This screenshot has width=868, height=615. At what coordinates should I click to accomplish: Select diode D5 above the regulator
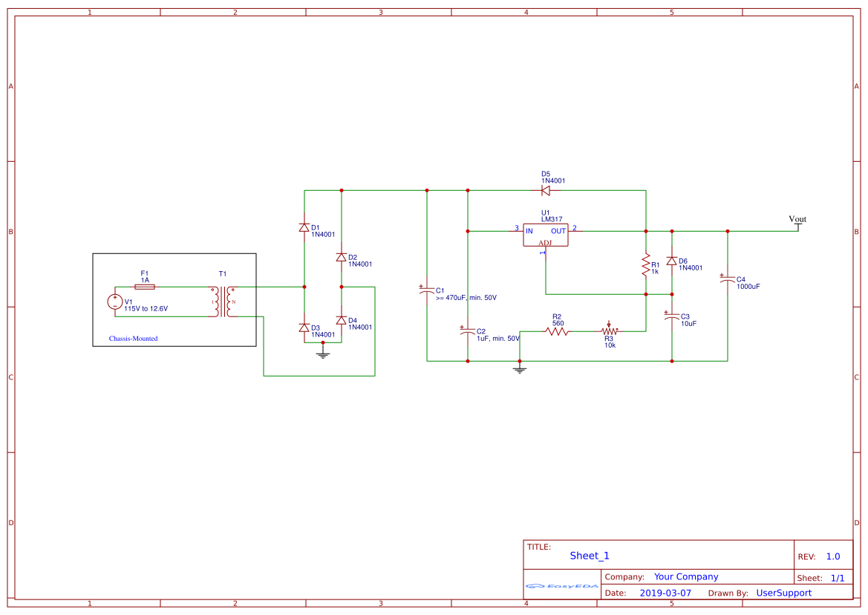545,190
